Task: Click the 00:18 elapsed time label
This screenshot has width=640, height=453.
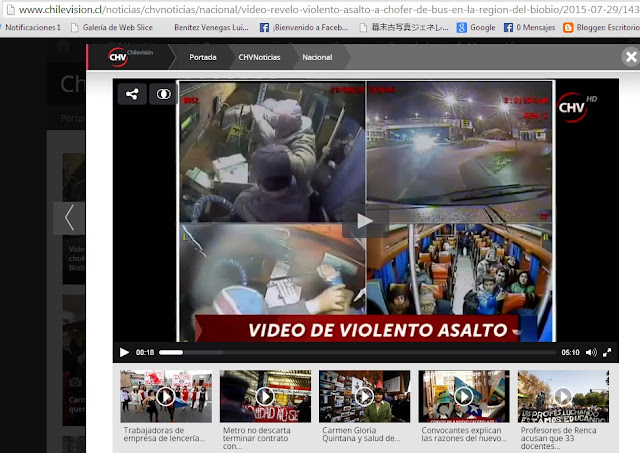Action: [145, 352]
